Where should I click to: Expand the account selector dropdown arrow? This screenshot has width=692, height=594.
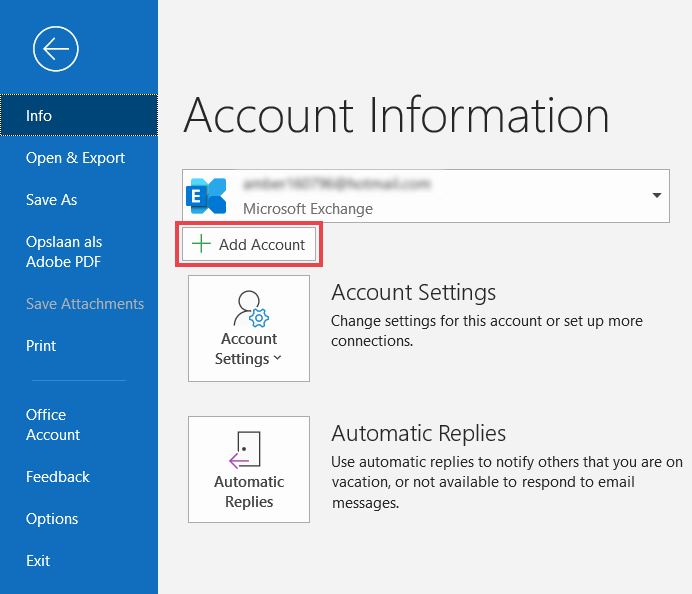click(657, 196)
